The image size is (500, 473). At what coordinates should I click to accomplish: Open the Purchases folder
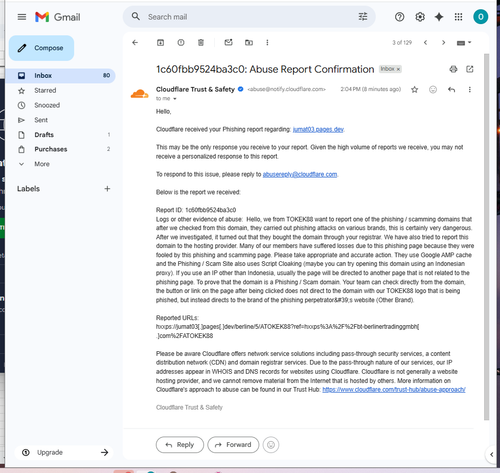point(51,149)
